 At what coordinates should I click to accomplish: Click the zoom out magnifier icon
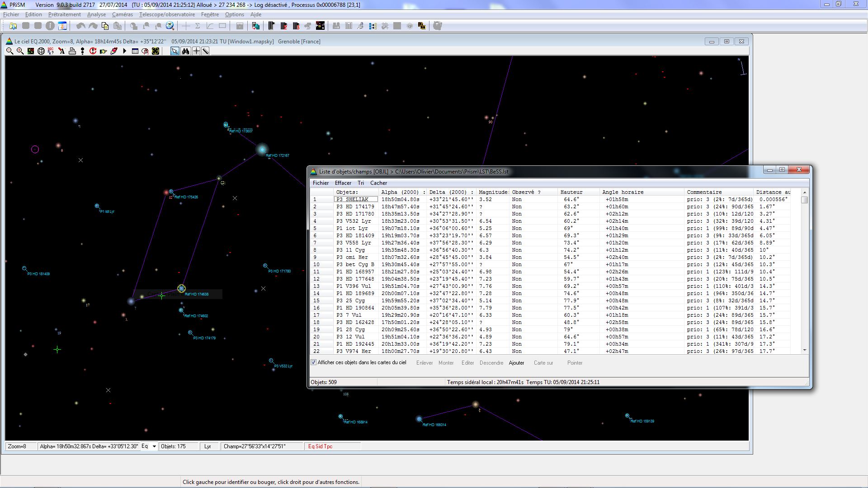pyautogui.click(x=9, y=51)
